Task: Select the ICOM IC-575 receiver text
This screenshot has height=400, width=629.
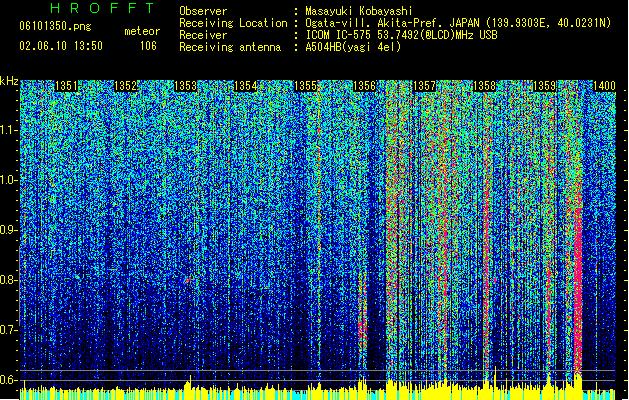Action: (401, 35)
